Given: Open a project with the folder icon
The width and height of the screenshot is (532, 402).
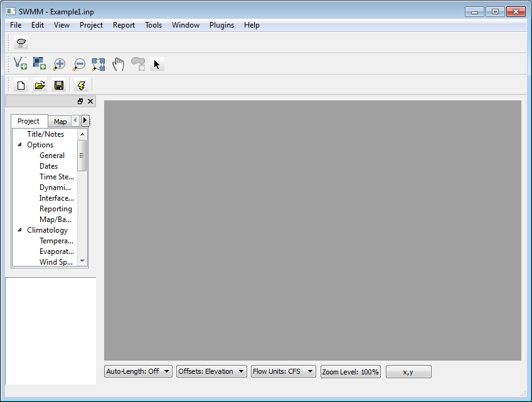Looking at the screenshot, I should (x=40, y=85).
